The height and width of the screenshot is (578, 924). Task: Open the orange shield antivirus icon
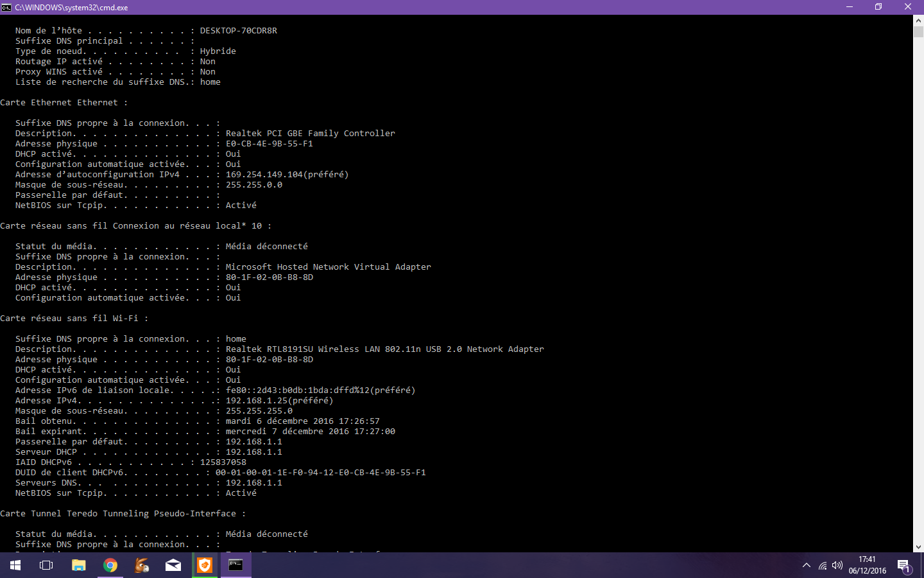pos(205,565)
